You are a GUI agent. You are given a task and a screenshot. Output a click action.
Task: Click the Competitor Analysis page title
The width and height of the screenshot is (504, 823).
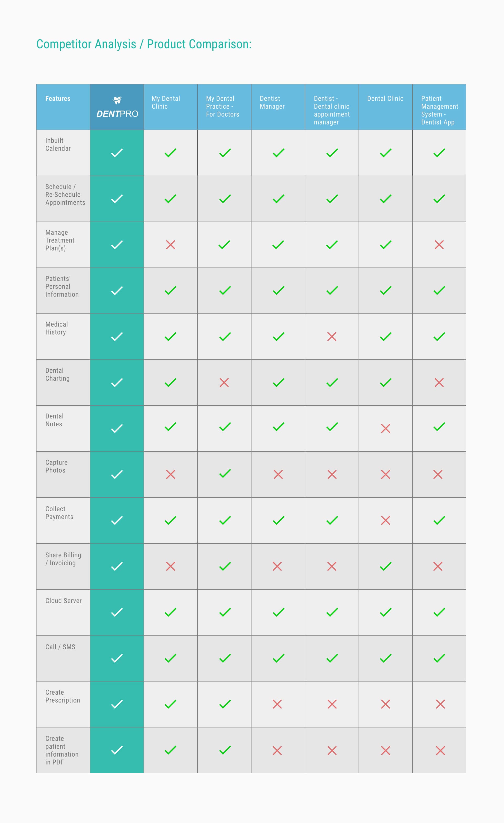point(144,44)
